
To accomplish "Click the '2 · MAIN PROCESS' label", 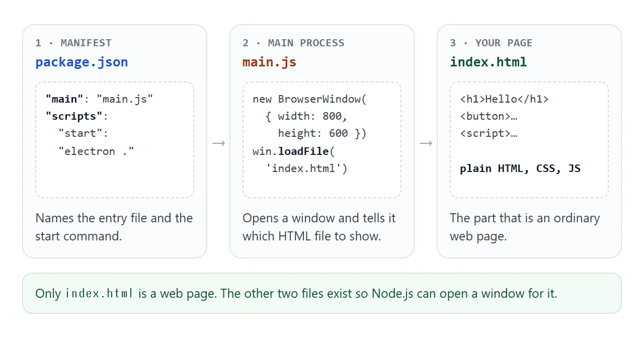I will [x=293, y=43].
